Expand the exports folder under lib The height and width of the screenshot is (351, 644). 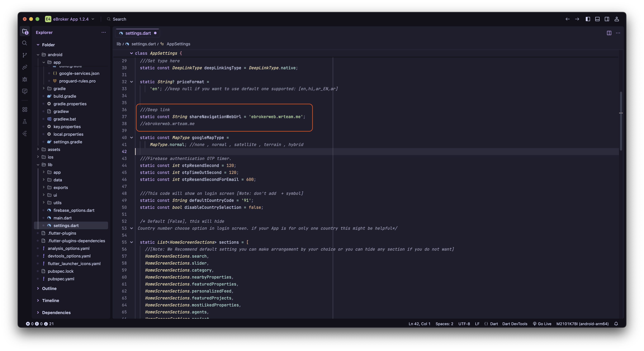pos(44,187)
